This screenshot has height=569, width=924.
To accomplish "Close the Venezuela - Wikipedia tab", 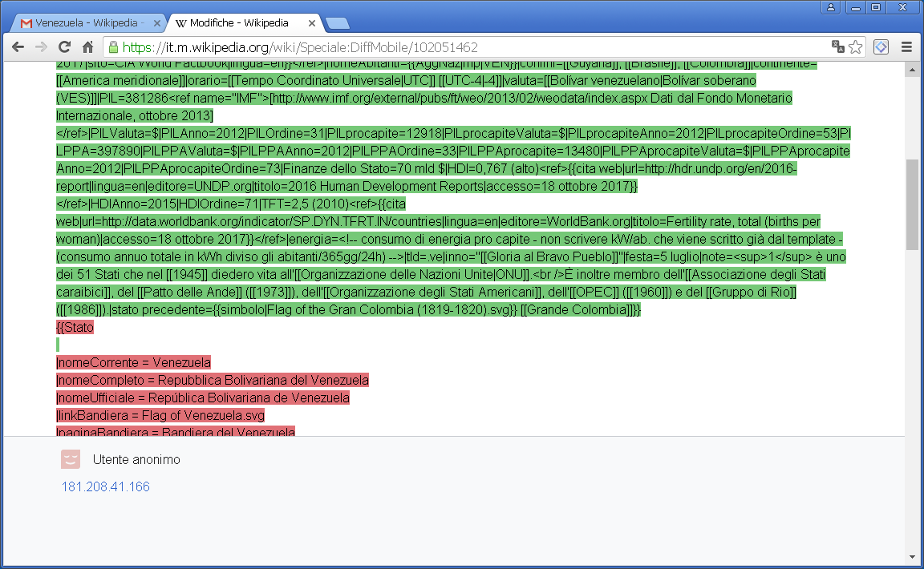I will tap(156, 22).
